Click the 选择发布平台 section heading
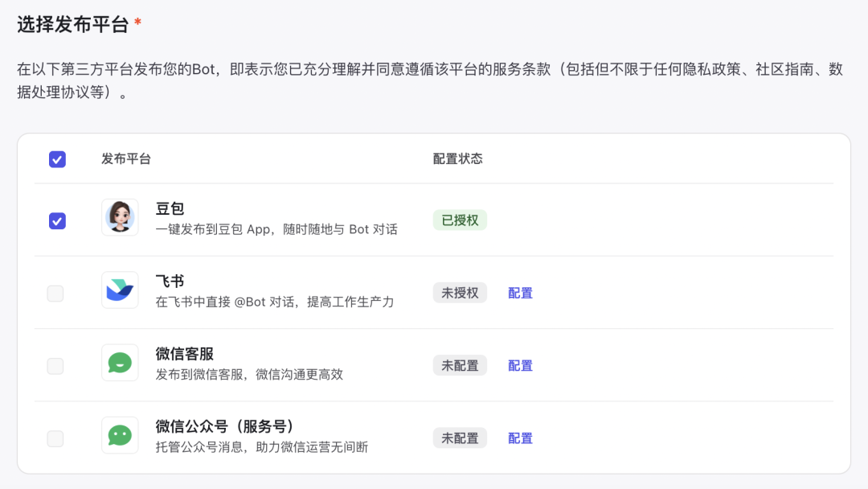 coord(72,24)
